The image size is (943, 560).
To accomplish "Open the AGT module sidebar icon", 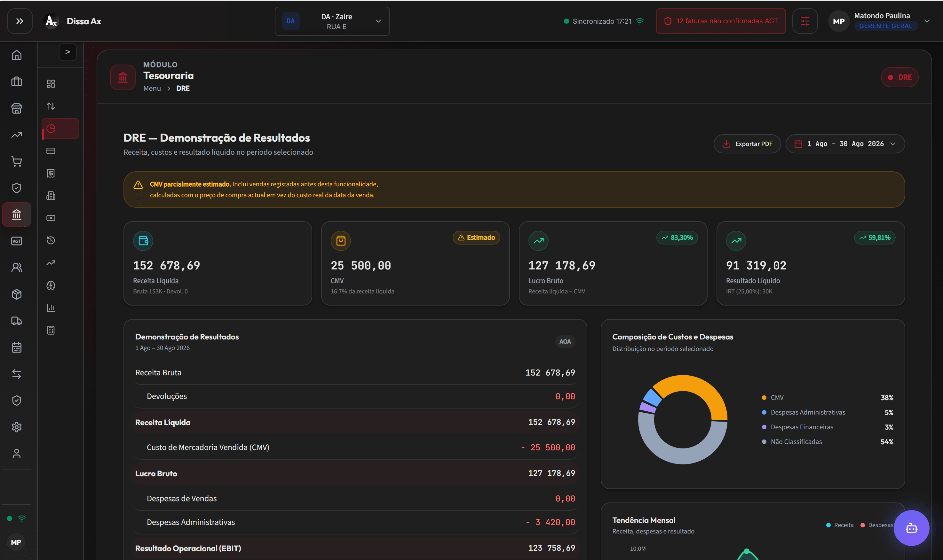I will [17, 241].
